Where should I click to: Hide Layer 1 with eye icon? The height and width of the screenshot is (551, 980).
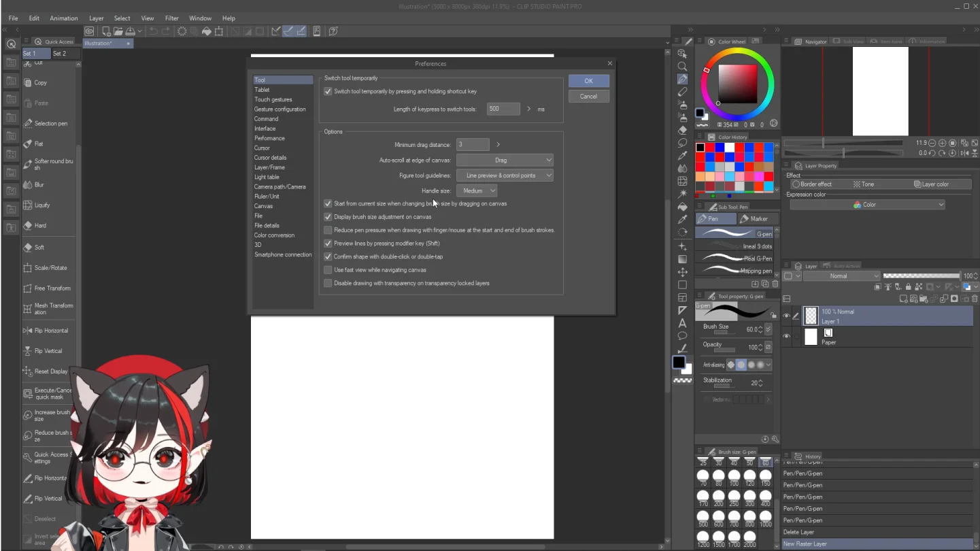click(786, 316)
